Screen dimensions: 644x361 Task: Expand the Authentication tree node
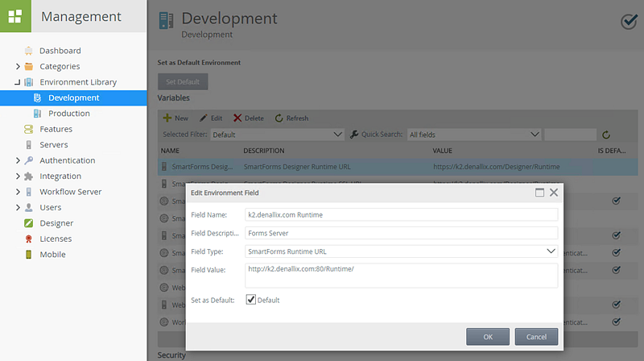18,160
